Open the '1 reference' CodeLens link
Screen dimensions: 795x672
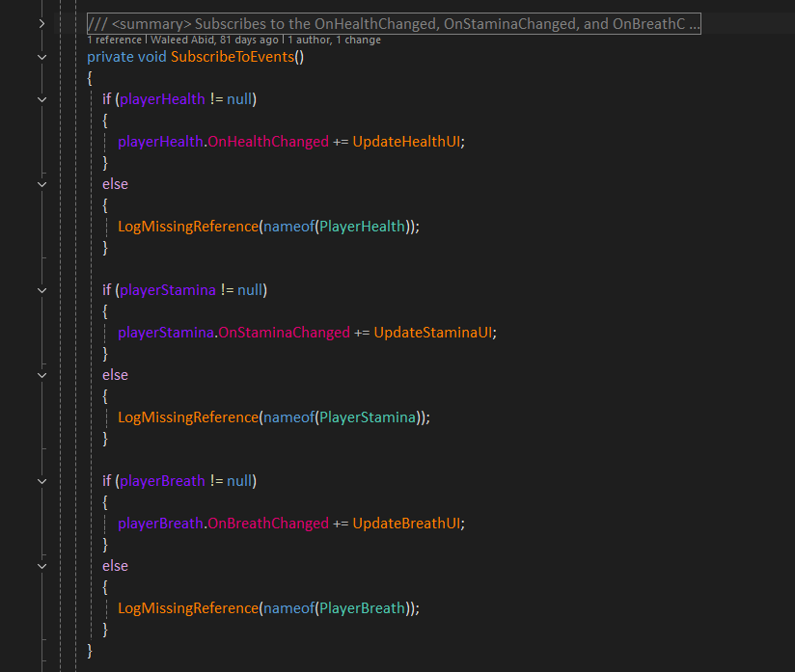point(119,40)
